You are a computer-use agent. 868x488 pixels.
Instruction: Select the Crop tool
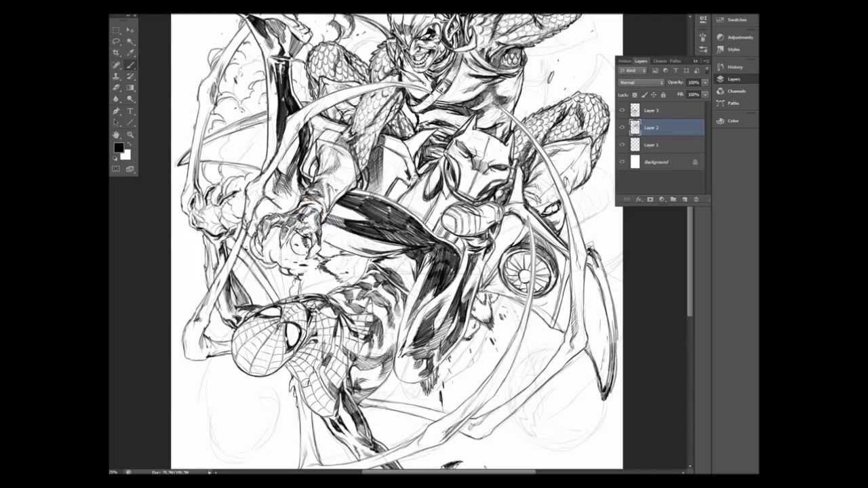point(116,53)
